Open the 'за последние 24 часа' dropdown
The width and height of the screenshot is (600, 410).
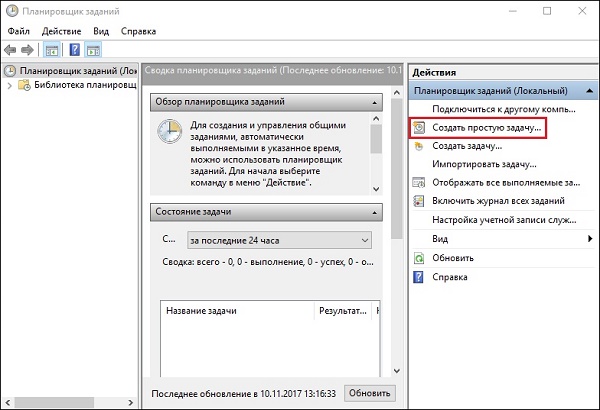click(278, 240)
